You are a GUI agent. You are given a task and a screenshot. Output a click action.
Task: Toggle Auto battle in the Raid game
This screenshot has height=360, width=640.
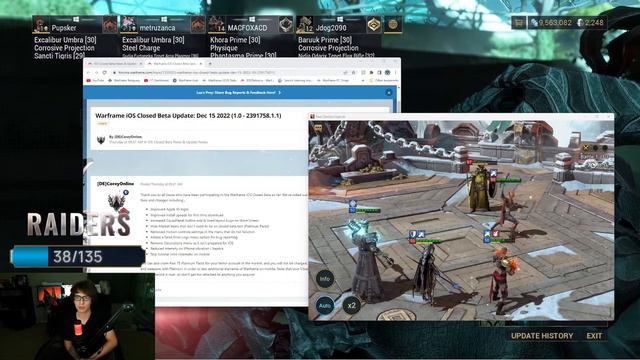tap(325, 305)
